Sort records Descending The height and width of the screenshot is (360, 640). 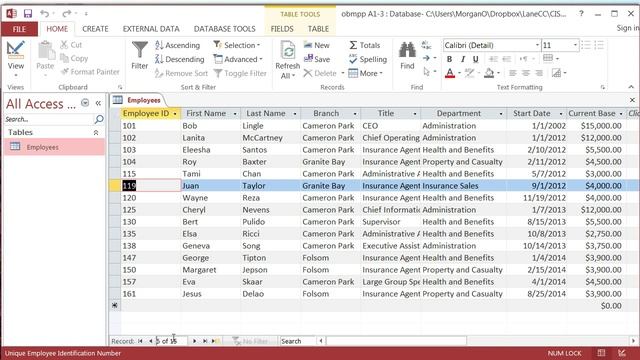point(180,59)
